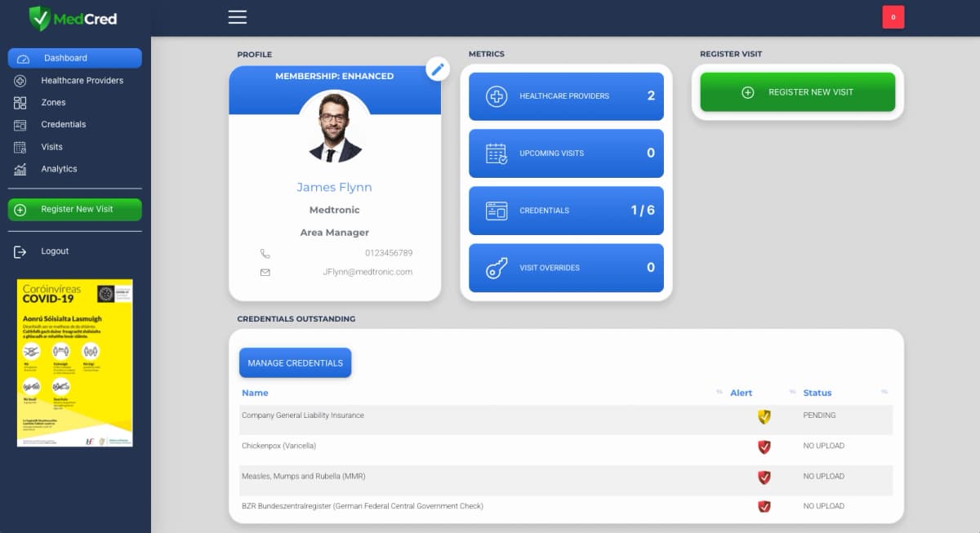Open Healthcare Providers in the sidebar

point(82,81)
